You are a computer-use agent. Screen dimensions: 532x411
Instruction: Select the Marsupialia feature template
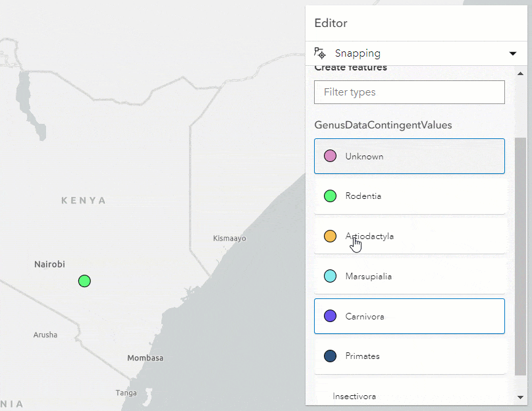tap(409, 276)
